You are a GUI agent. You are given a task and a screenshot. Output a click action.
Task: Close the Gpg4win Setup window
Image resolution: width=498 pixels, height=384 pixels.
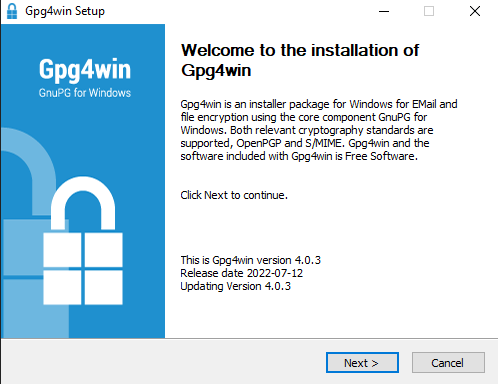[475, 11]
